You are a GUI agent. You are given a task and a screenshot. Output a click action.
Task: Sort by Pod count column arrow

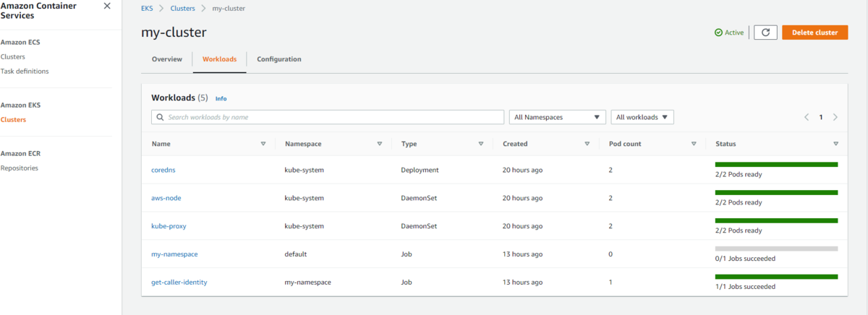click(694, 144)
